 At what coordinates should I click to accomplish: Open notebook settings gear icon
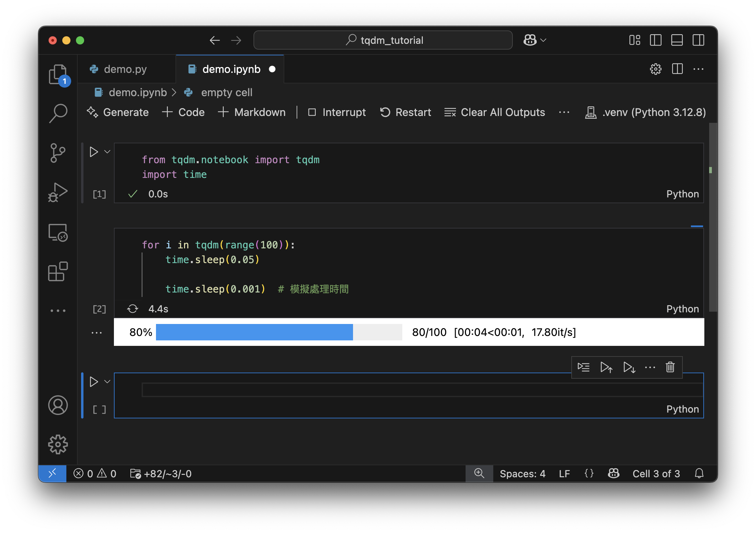click(655, 69)
